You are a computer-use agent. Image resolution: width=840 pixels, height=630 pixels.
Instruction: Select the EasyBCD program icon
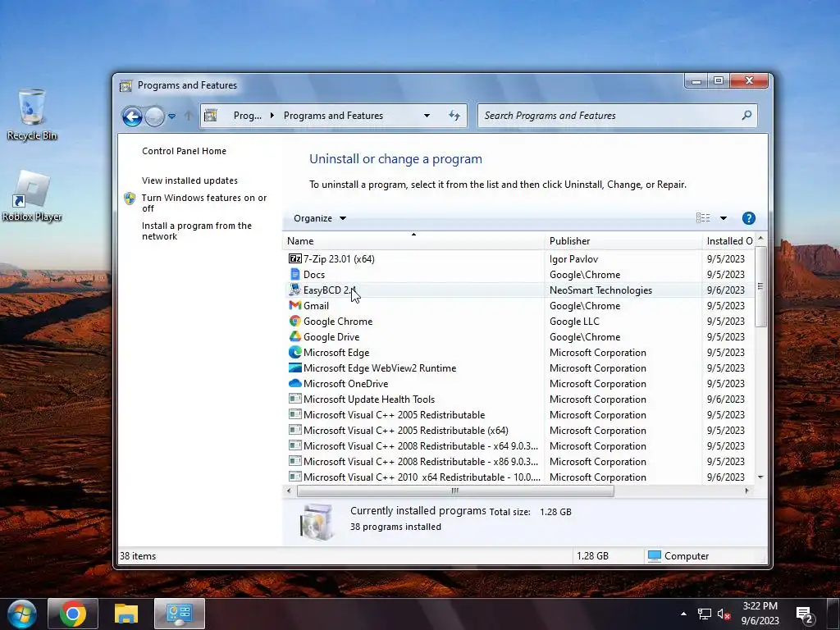[294, 290]
